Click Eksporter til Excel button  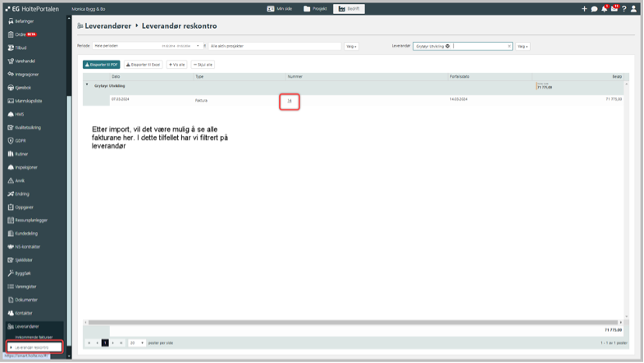click(x=143, y=64)
